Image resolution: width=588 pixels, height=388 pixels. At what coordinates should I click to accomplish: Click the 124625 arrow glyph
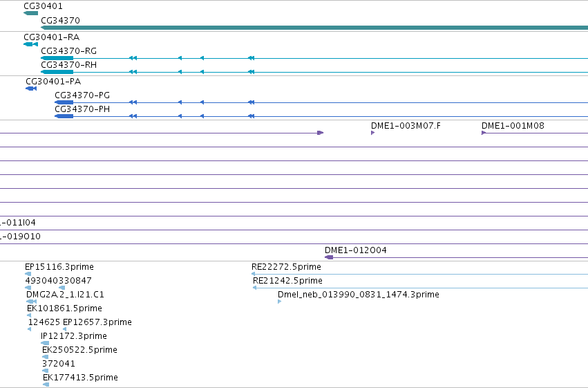click(29, 329)
